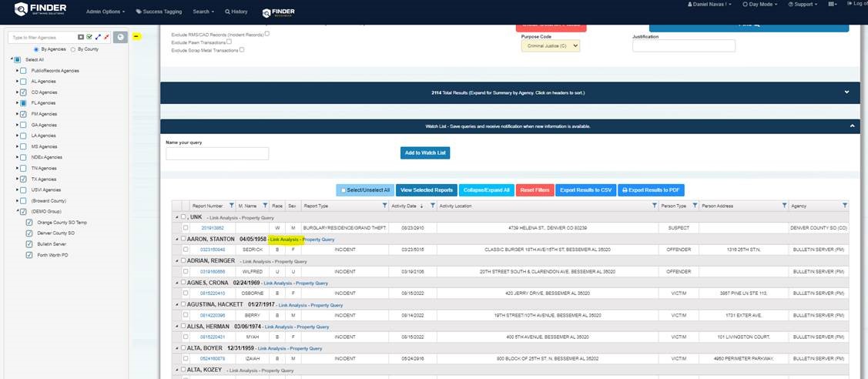
Task: Click the Finder logo in the top left
Action: tap(40, 9)
